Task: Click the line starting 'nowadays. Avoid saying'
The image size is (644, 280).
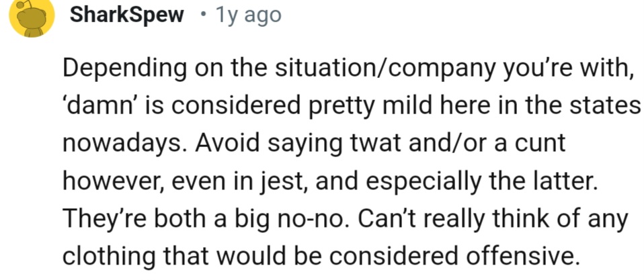Action: [314, 144]
